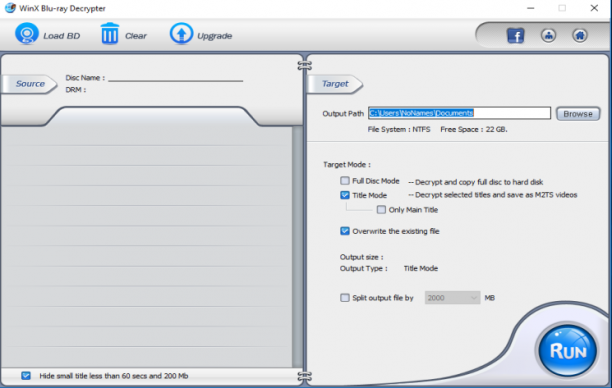
Task: Click the 'Output size :' label
Action: click(x=361, y=257)
